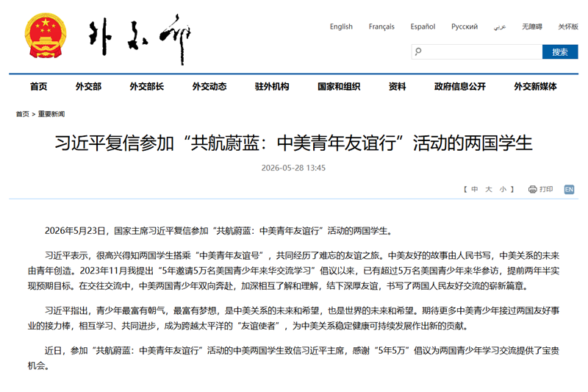
Task: Click the 打印 print label
Action: [546, 190]
